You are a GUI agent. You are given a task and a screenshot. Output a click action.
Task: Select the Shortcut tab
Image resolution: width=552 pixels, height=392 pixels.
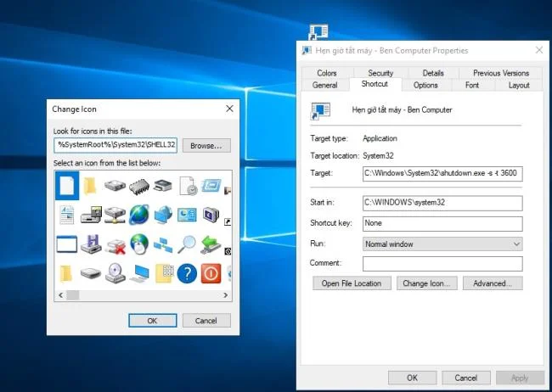point(375,84)
